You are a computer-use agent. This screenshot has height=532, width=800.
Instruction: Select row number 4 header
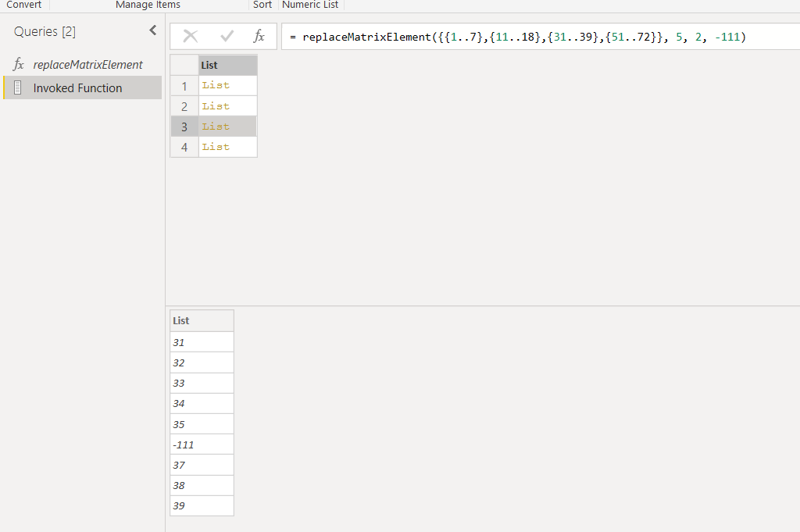[184, 148]
